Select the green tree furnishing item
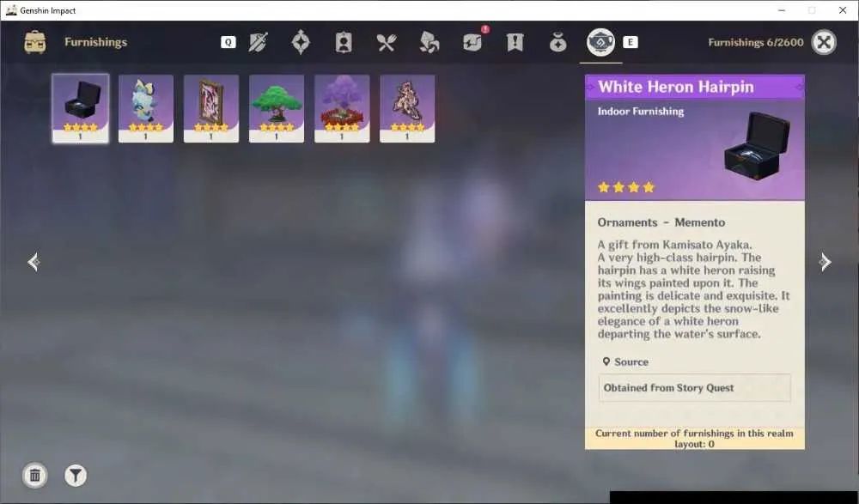This screenshot has width=859, height=504. click(x=277, y=108)
